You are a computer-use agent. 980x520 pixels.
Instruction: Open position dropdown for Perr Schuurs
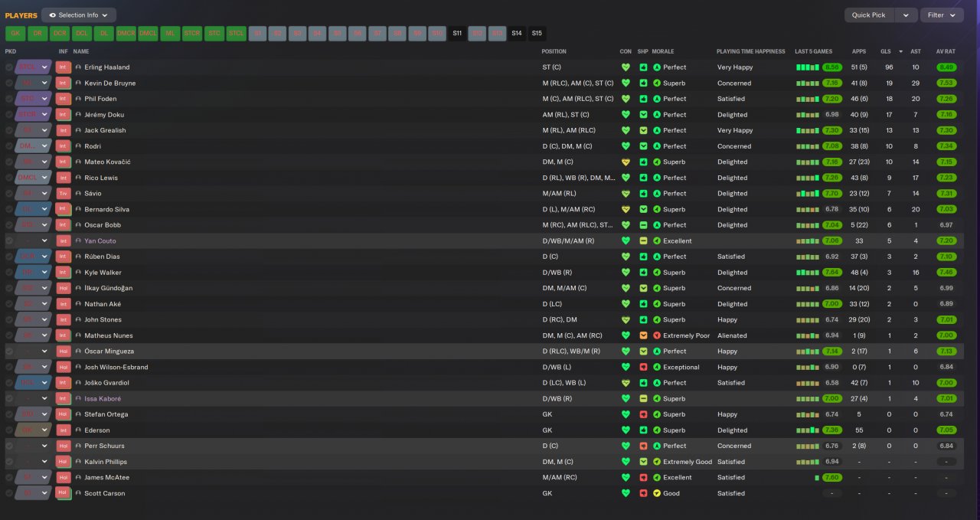pyautogui.click(x=44, y=446)
